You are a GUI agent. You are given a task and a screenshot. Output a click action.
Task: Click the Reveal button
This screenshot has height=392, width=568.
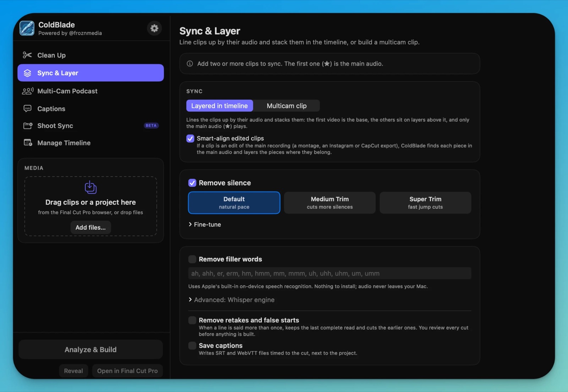click(73, 371)
